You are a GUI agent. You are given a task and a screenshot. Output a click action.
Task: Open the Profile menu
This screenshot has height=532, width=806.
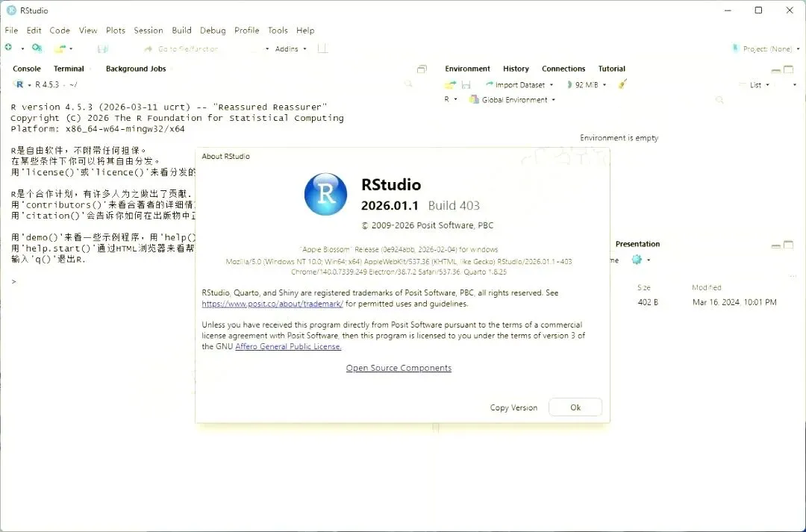pyautogui.click(x=247, y=31)
